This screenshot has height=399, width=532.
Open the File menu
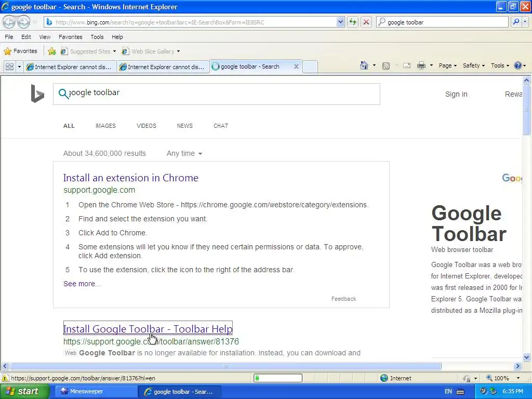pos(9,37)
